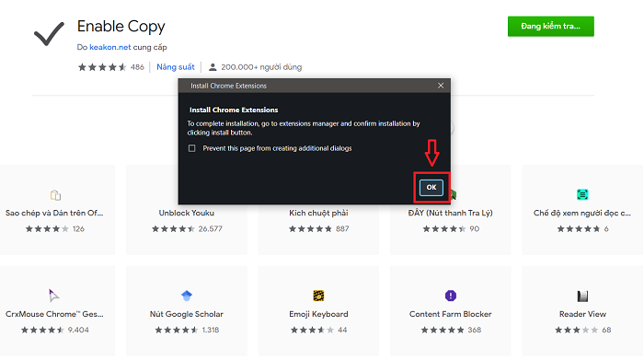Screen dimensions: 644x360
Task: Click the 200.000+ người dùng text
Action: click(x=261, y=67)
